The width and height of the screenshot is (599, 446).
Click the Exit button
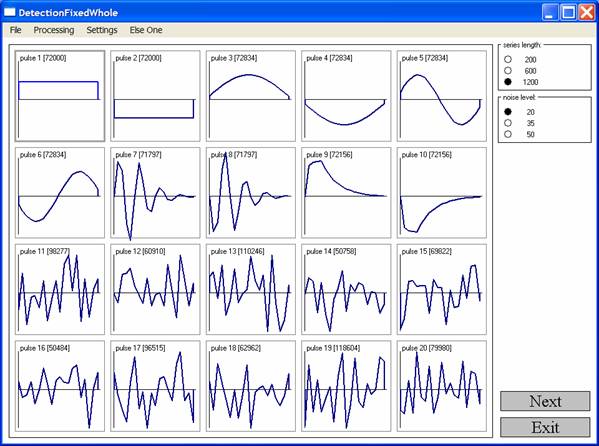pos(545,427)
